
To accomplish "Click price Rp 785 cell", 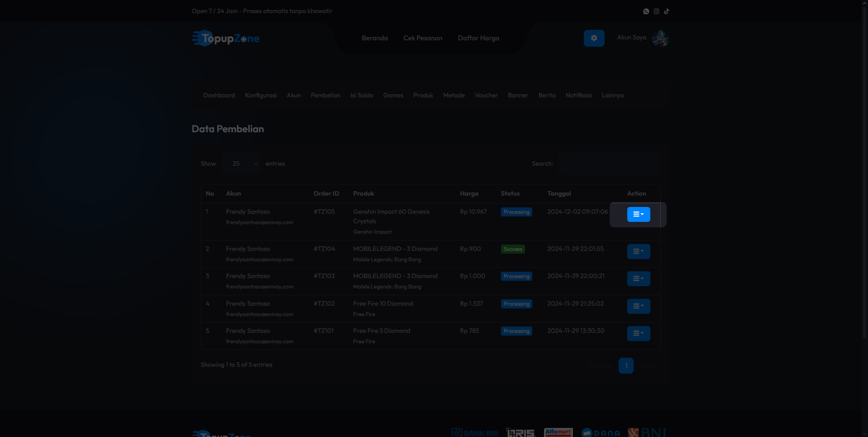I will coord(469,331).
